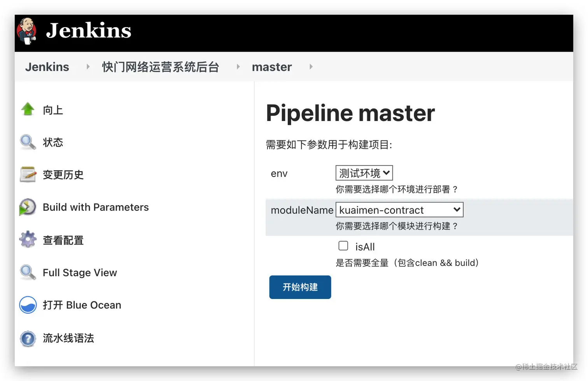Click the env parameter label
The height and width of the screenshot is (381, 588).
point(279,173)
